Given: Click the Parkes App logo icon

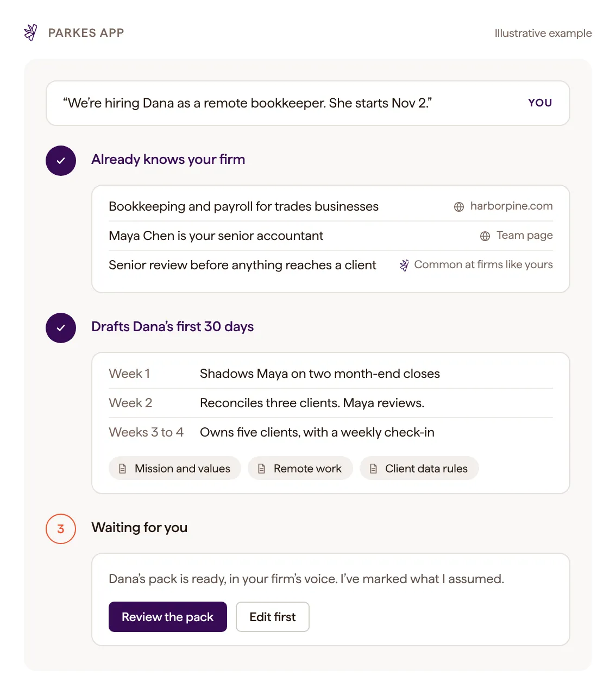Looking at the screenshot, I should tap(30, 33).
